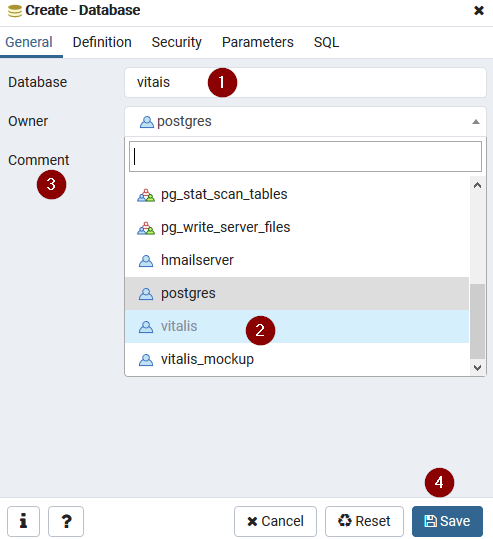
Task: Click the hmailserver user role icon
Action: pos(146,261)
